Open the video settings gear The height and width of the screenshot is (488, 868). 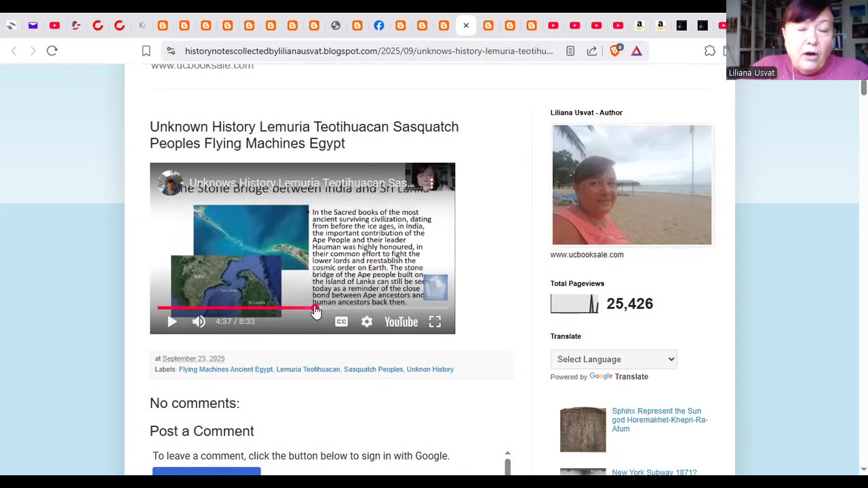pyautogui.click(x=367, y=322)
